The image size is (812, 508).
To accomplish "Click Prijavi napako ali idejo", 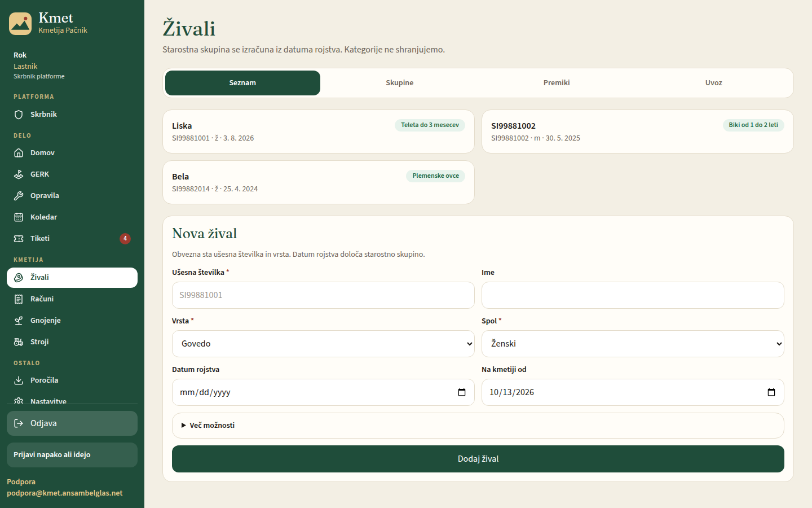I will click(x=72, y=455).
